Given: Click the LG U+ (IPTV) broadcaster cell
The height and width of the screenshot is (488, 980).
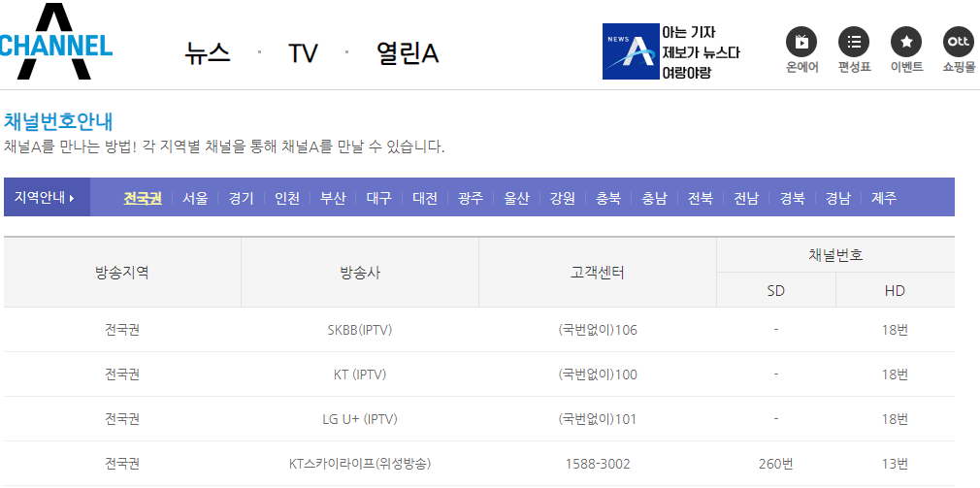Looking at the screenshot, I should pos(360,419).
